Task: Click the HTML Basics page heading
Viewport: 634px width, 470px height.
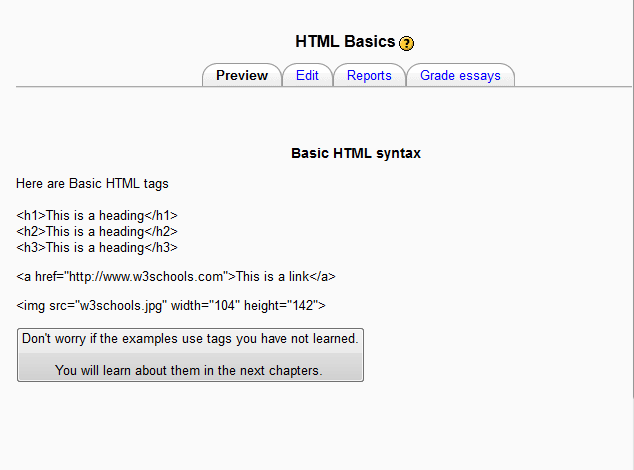Action: coord(345,42)
